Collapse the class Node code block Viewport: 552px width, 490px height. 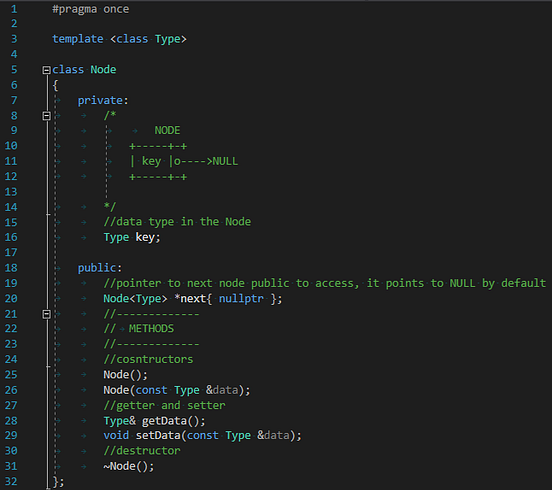point(46,70)
